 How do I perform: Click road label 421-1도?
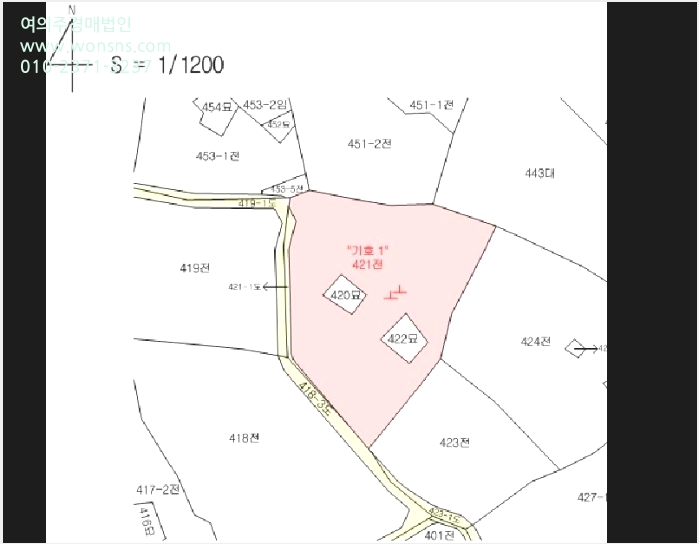[244, 287]
